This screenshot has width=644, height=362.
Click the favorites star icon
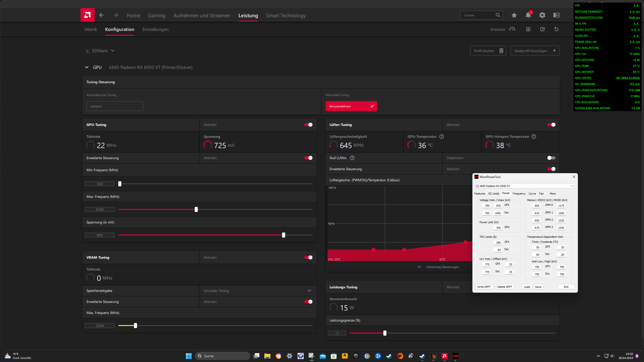[x=514, y=15]
